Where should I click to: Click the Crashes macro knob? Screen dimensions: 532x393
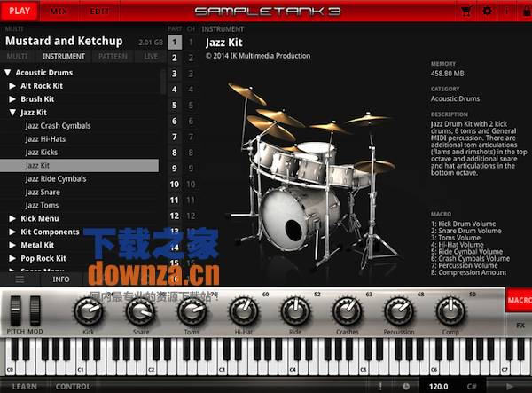[347, 310]
